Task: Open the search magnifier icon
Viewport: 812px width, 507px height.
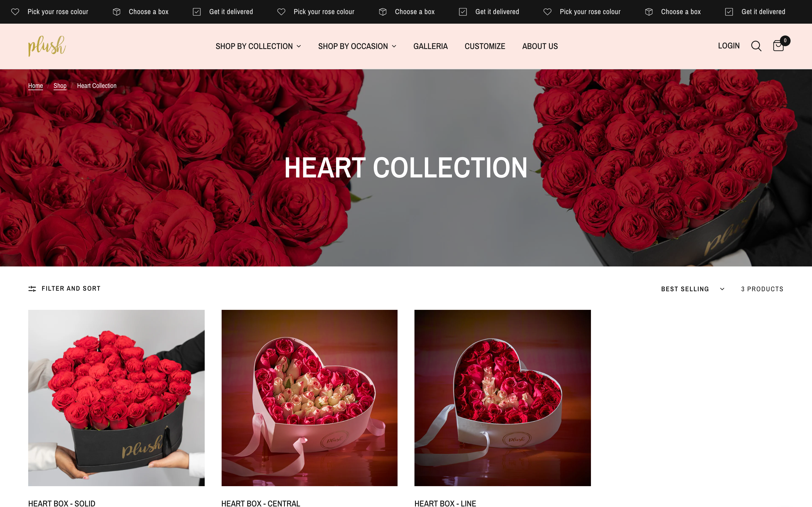Action: (x=756, y=46)
